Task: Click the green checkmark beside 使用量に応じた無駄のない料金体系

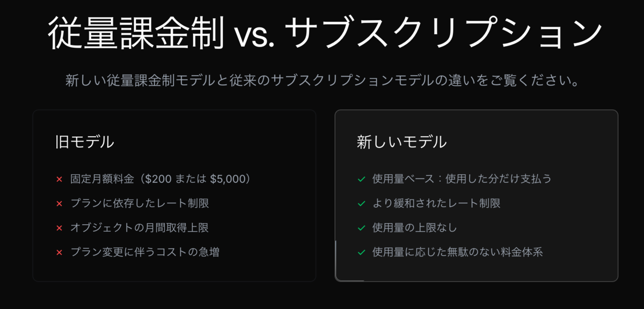Action: click(361, 253)
